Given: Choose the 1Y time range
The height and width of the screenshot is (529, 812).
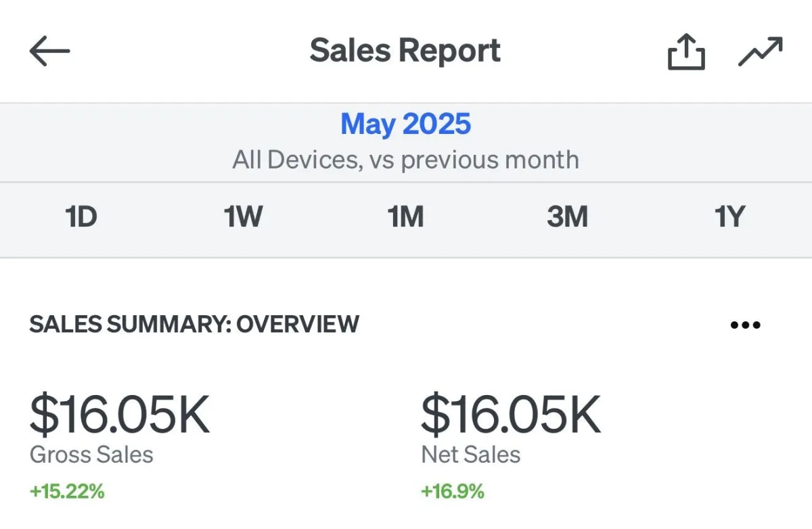Looking at the screenshot, I should tap(729, 218).
